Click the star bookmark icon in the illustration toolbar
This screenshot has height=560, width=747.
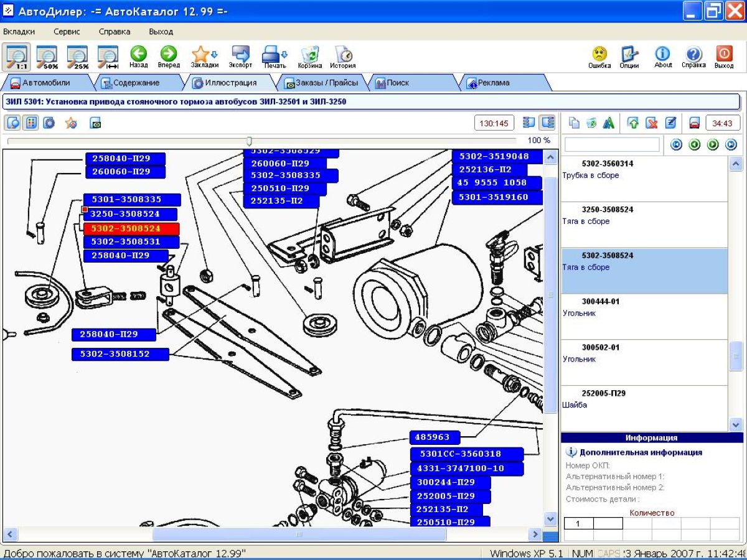pyautogui.click(x=71, y=123)
